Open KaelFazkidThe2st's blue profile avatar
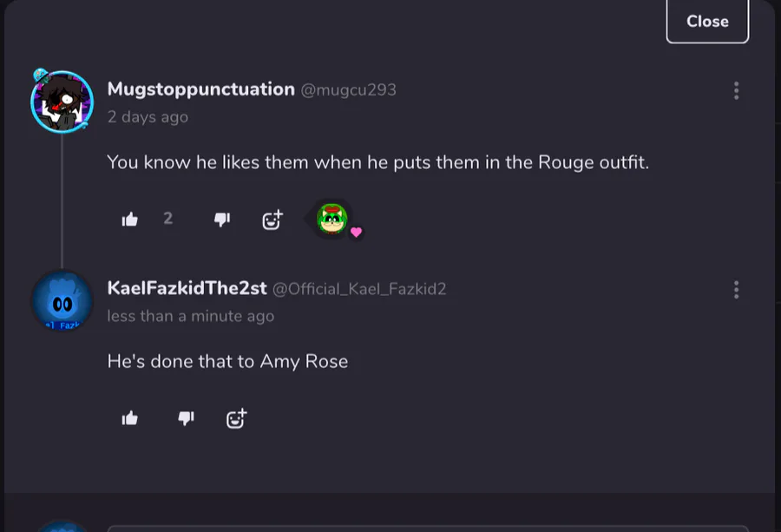 pos(62,301)
